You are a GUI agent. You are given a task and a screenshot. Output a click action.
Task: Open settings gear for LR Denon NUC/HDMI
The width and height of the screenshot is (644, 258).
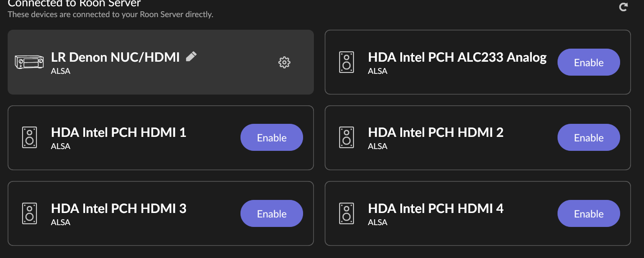pos(284,62)
